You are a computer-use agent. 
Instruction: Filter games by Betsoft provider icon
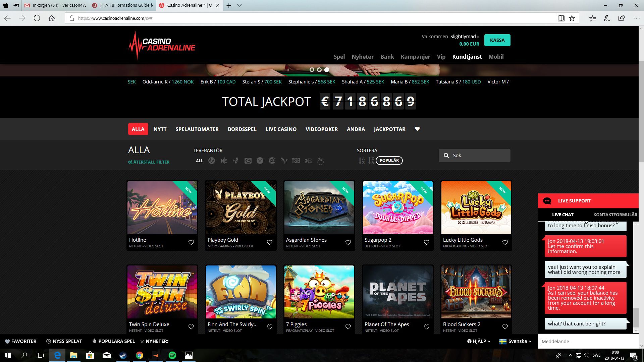pyautogui.click(x=236, y=161)
